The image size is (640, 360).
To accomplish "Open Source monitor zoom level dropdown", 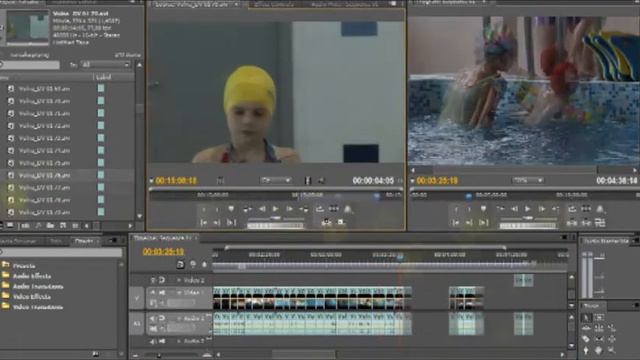I will click(276, 180).
